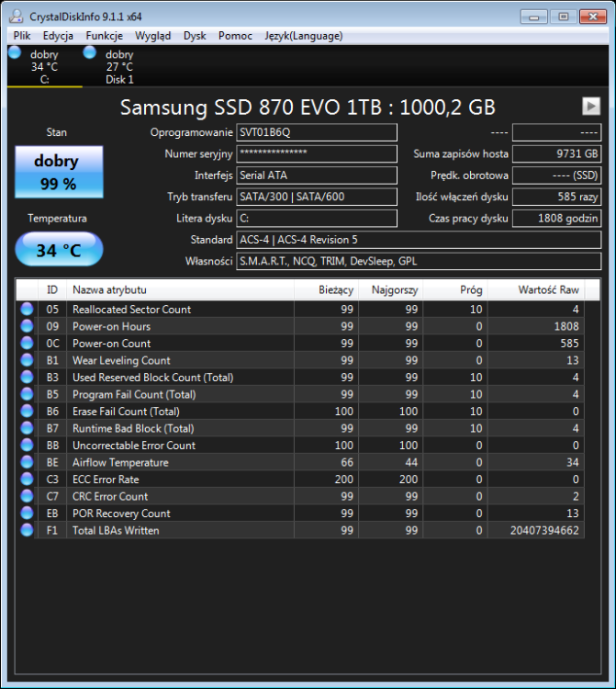Click blue status orb for disk C:
This screenshot has width=616, height=689.
point(14,53)
